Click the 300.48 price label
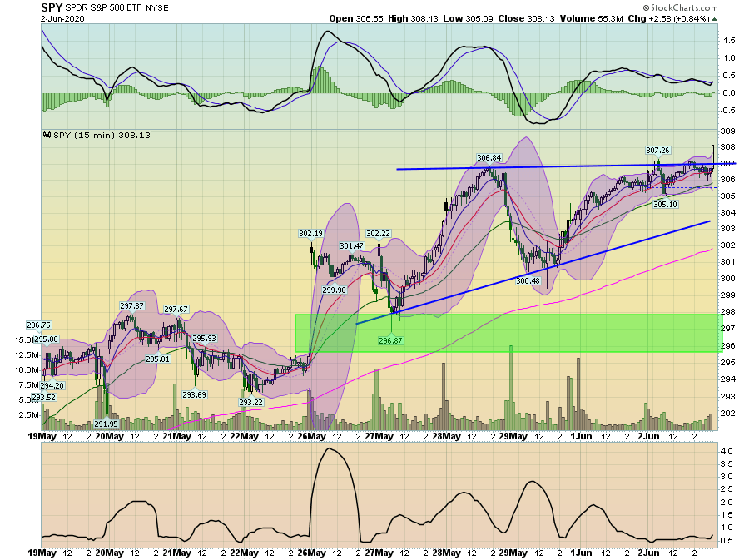 tap(528, 281)
